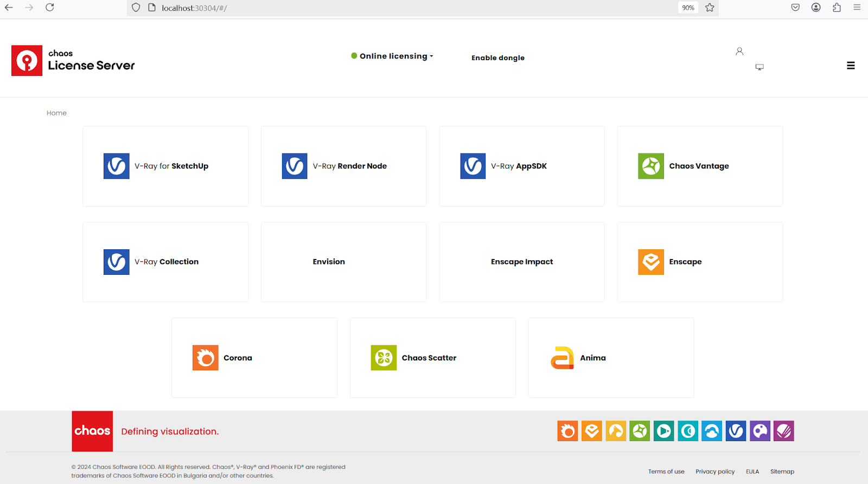Image resolution: width=868 pixels, height=484 pixels.
Task: Select the Enscape product card icon
Action: pos(650,262)
